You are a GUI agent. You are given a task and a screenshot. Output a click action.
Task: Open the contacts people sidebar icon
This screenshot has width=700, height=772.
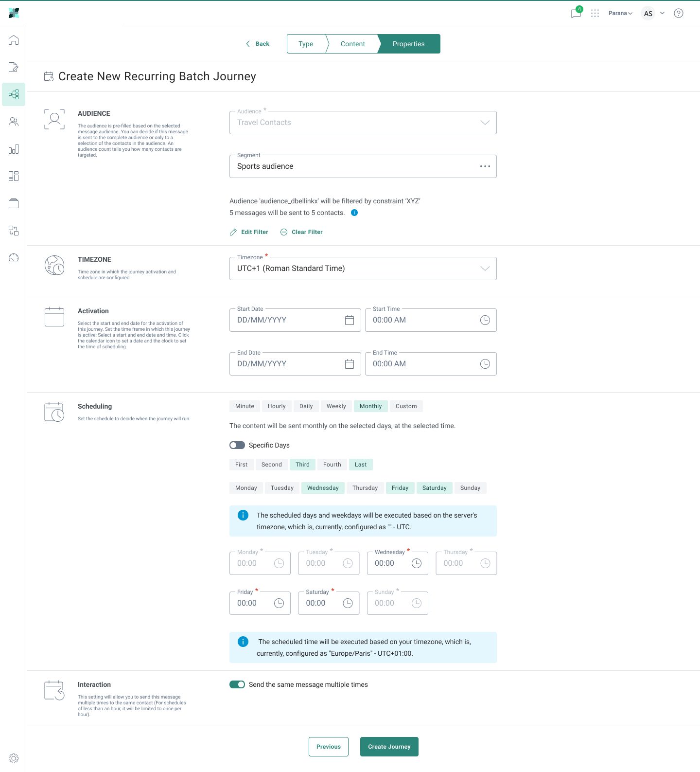[14, 122]
